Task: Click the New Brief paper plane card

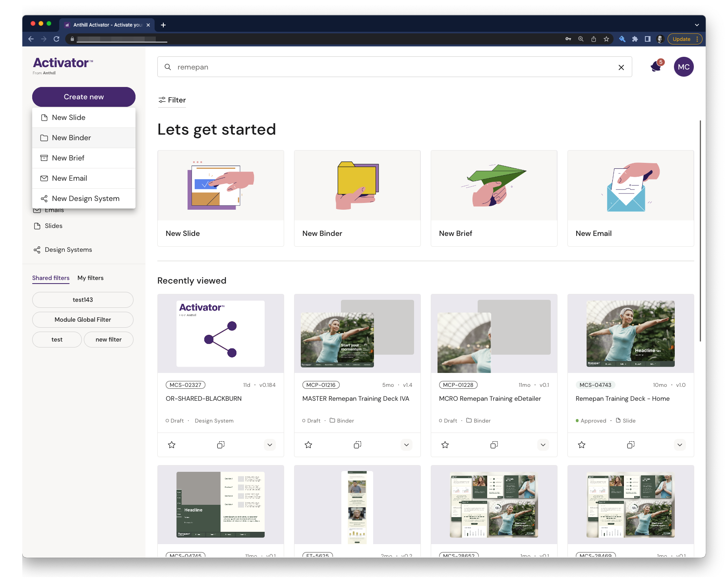Action: click(494, 198)
